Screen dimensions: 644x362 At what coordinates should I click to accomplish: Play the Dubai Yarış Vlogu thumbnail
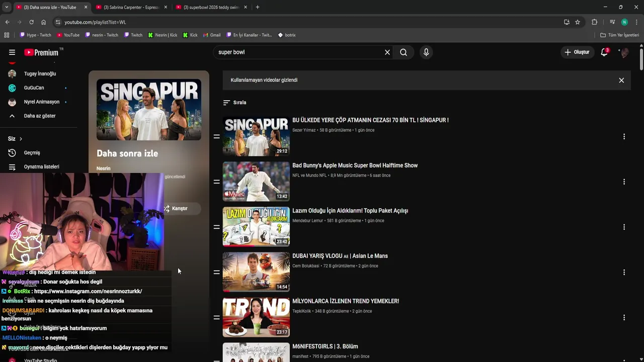[x=256, y=272]
